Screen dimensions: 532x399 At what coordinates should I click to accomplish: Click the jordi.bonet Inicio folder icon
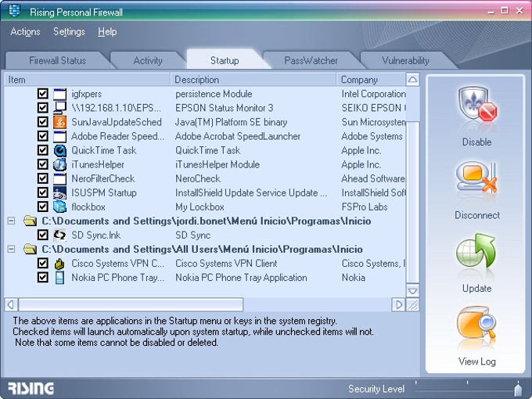click(x=31, y=221)
